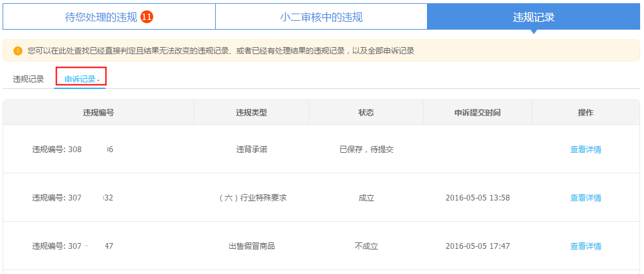Click the timestamp 2016-05-05 13:58
Viewport: 644px width, 274px height.
click(x=478, y=198)
